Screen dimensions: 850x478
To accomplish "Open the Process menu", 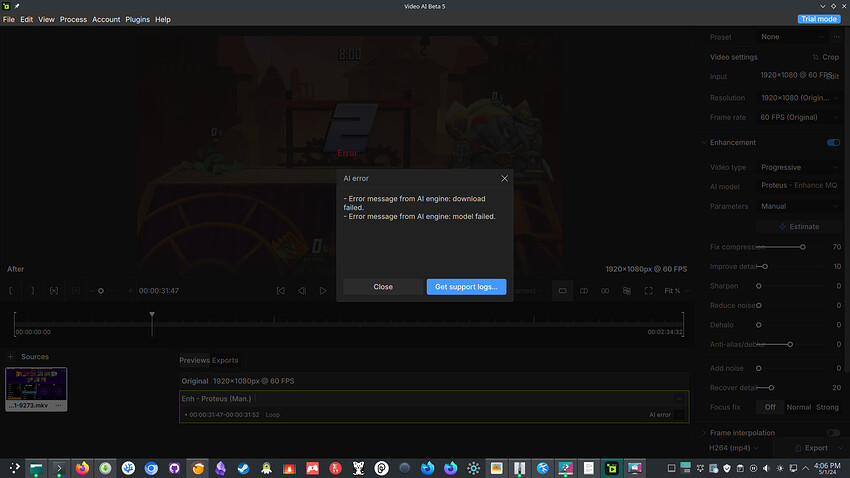I will tap(73, 20).
